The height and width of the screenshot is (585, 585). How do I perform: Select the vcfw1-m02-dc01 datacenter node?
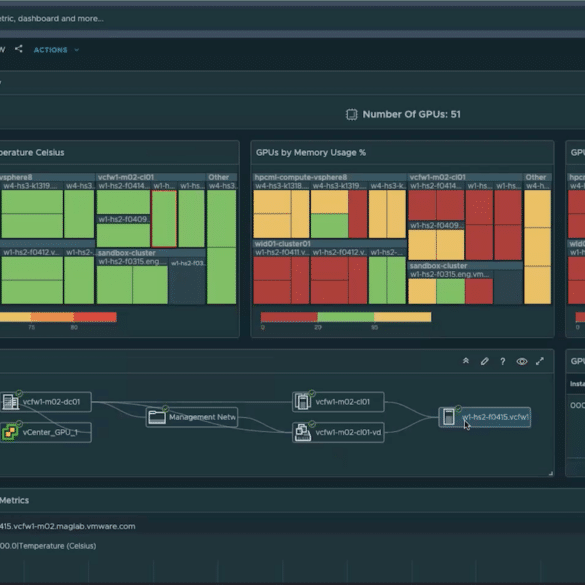(x=46, y=402)
